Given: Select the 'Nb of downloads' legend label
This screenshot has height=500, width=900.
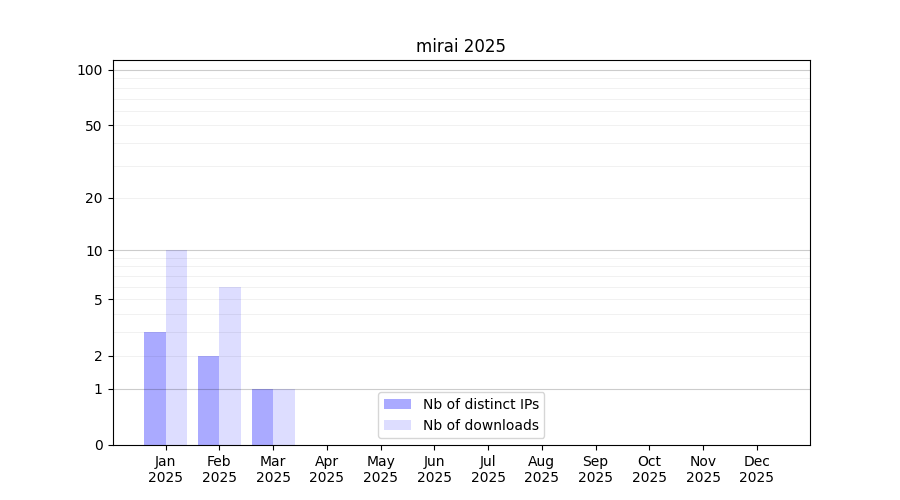Looking at the screenshot, I should (480, 425).
